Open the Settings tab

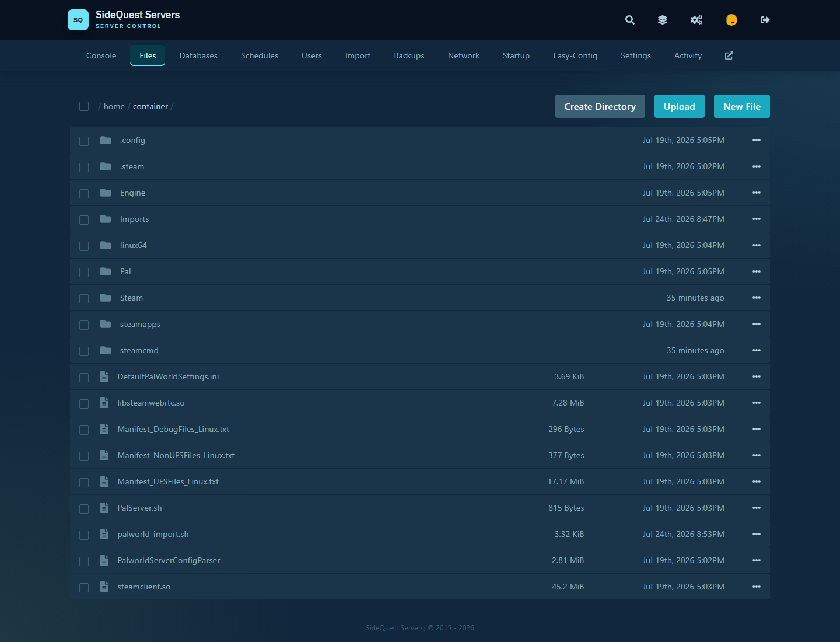tap(636, 55)
